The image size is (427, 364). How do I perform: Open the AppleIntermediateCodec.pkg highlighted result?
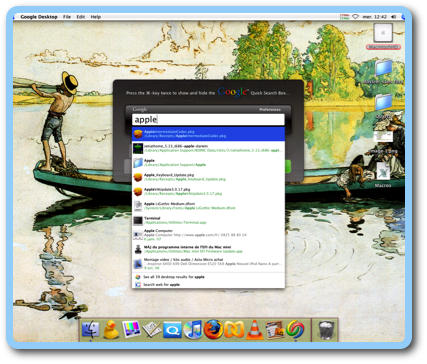(209, 134)
